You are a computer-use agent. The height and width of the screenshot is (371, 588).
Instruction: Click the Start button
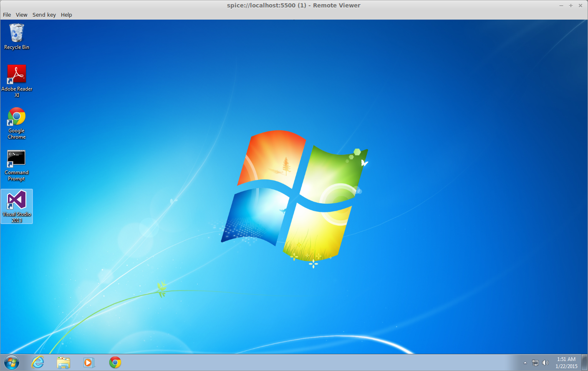click(12, 362)
